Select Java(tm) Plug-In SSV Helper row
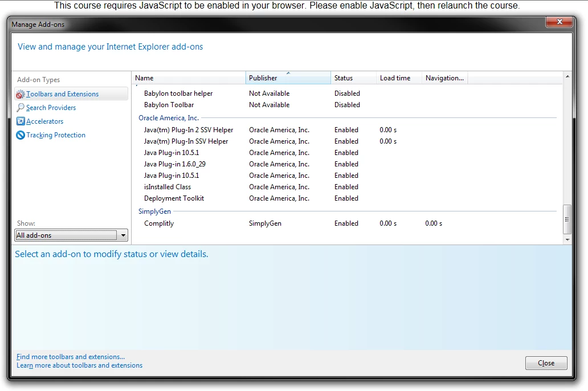The width and height of the screenshot is (588, 391). click(347, 141)
